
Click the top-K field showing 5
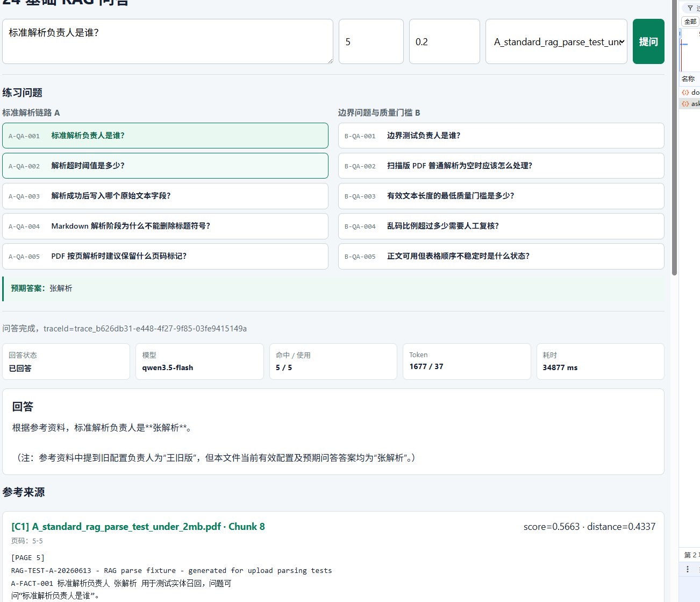(x=371, y=41)
